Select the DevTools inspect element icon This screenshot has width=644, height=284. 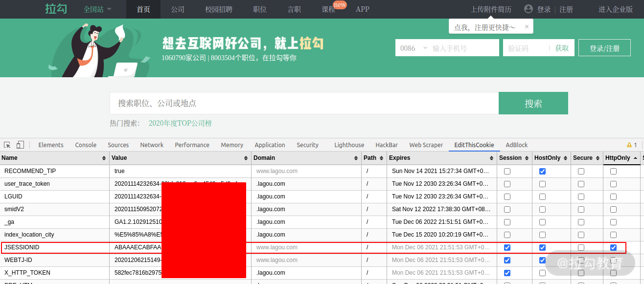tap(7, 145)
